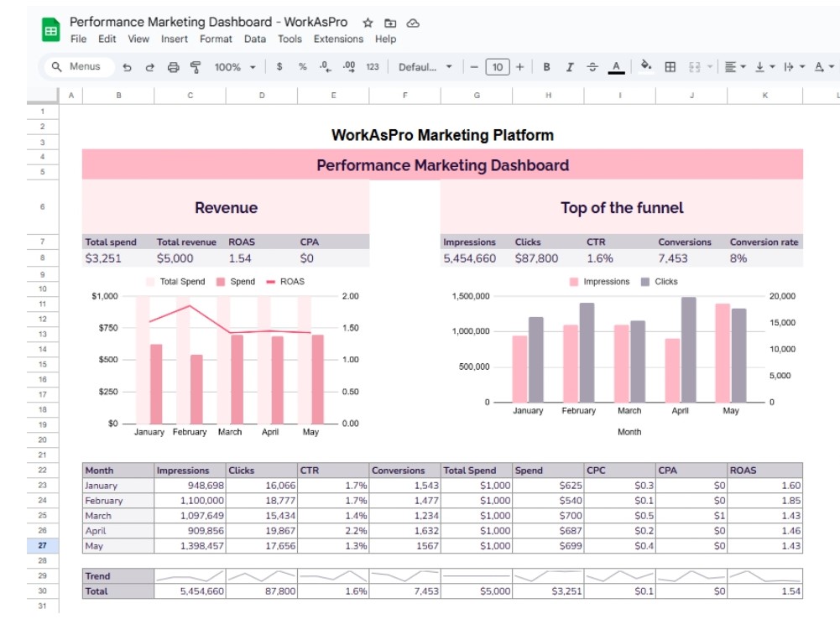
Task: Open the Help menu
Action: pyautogui.click(x=386, y=39)
